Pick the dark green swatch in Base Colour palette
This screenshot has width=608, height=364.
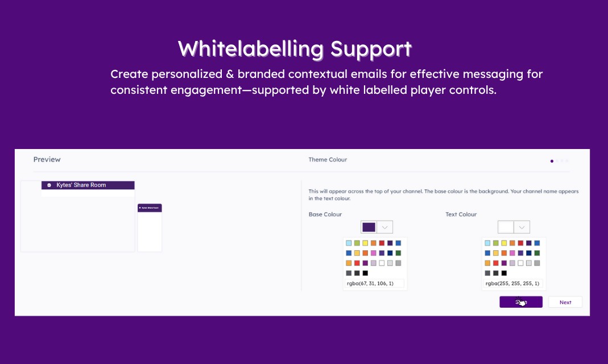pos(398,253)
